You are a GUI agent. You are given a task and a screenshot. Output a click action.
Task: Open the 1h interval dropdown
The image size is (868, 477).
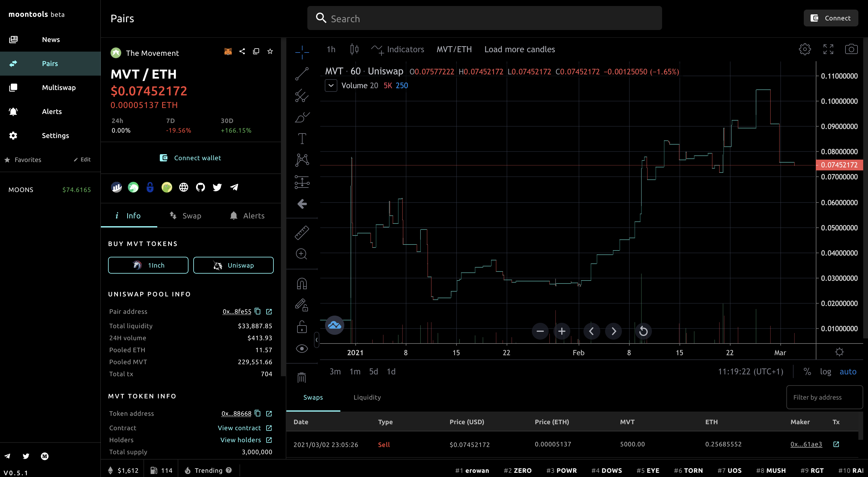click(x=331, y=49)
